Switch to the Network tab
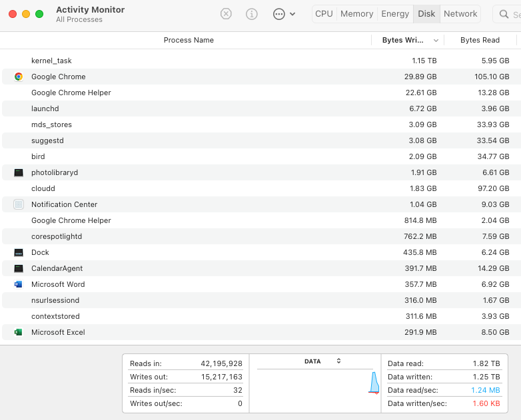 coord(460,14)
